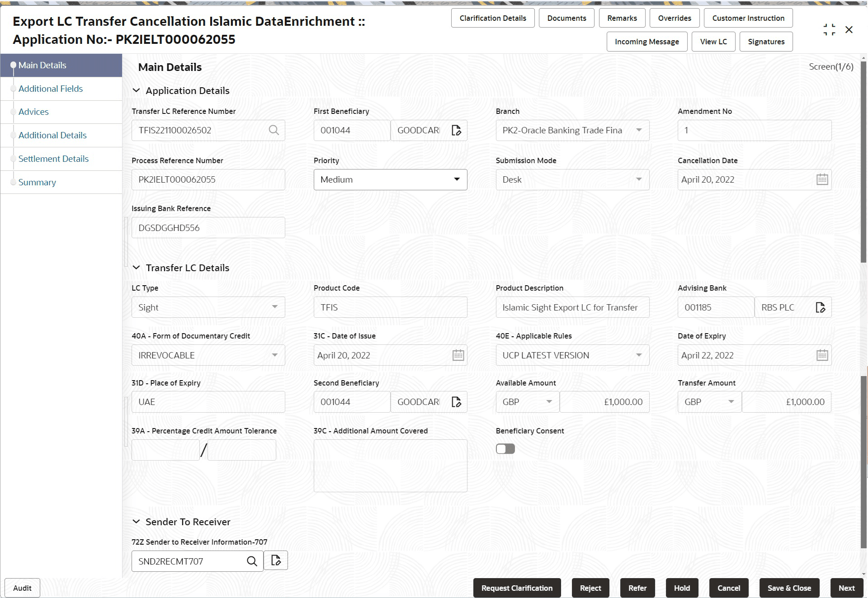The image size is (868, 598).
Task: Search 72Z Sender to Receiver Information
Action: [x=252, y=561]
